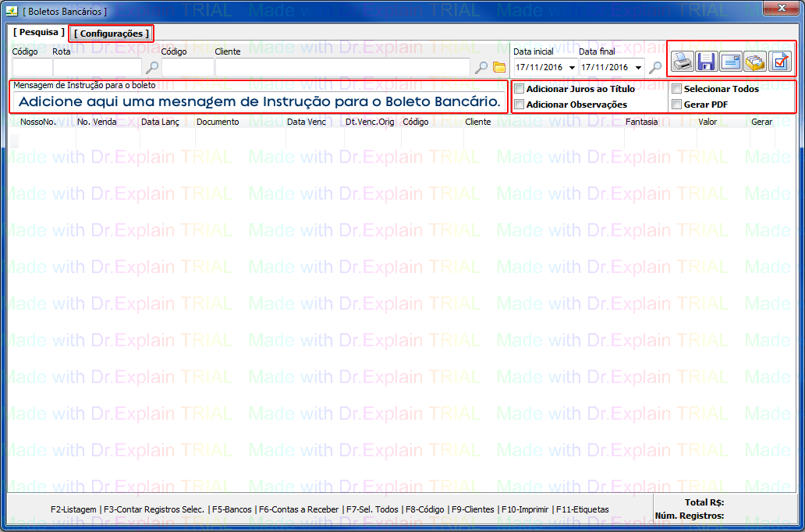
Task: Open the Data inicial date dropdown
Action: [x=572, y=68]
